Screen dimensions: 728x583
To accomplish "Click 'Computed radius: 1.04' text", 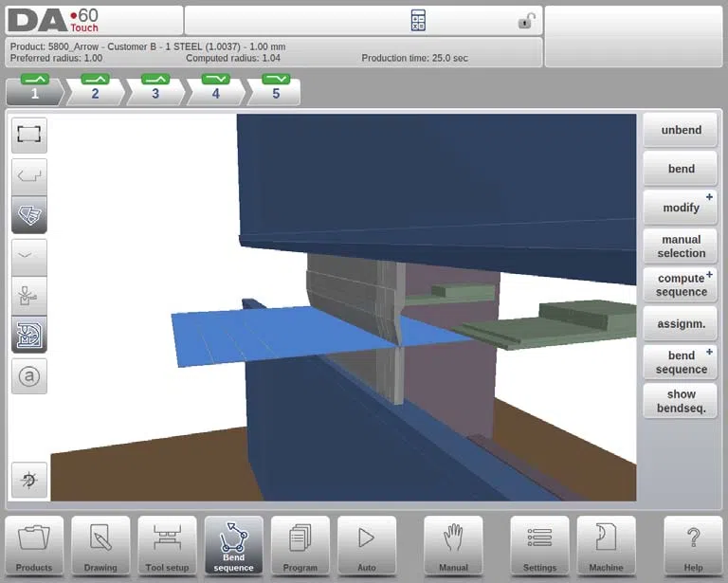I will tap(233, 59).
